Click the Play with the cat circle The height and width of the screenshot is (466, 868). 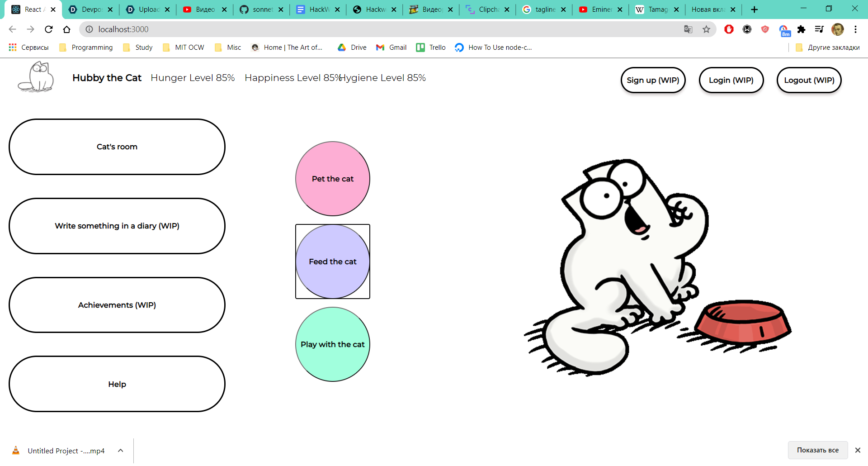click(333, 344)
